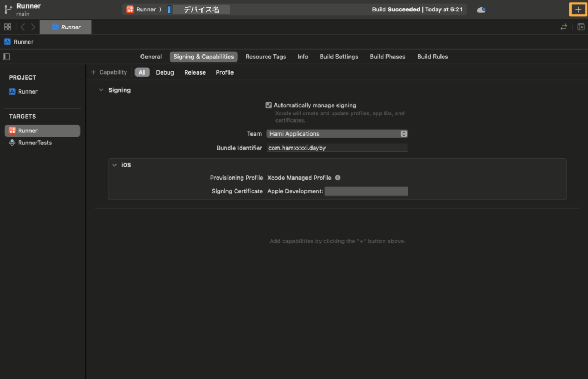Viewport: 588px width, 379px height.
Task: Select the Profile configuration filter
Action: tap(225, 72)
